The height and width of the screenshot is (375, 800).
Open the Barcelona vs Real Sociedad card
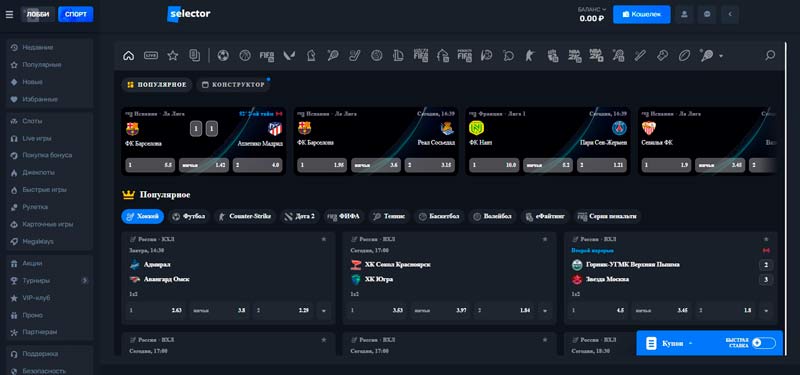tap(376, 141)
